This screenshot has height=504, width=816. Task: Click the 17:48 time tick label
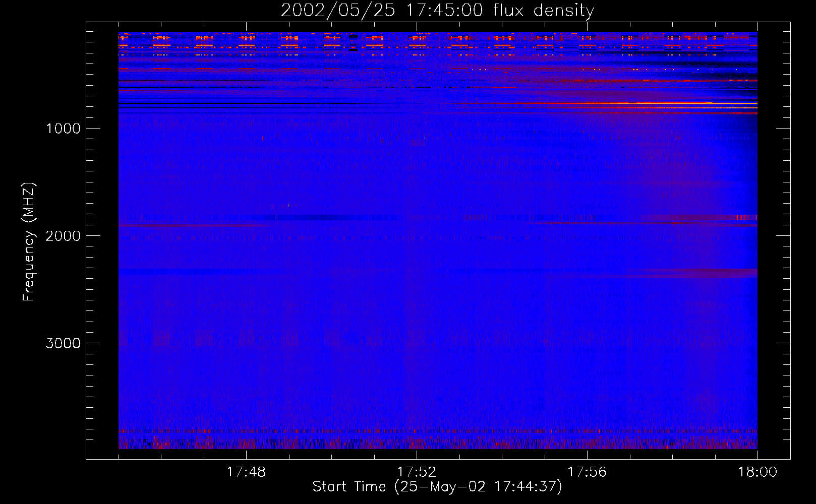pyautogui.click(x=246, y=472)
